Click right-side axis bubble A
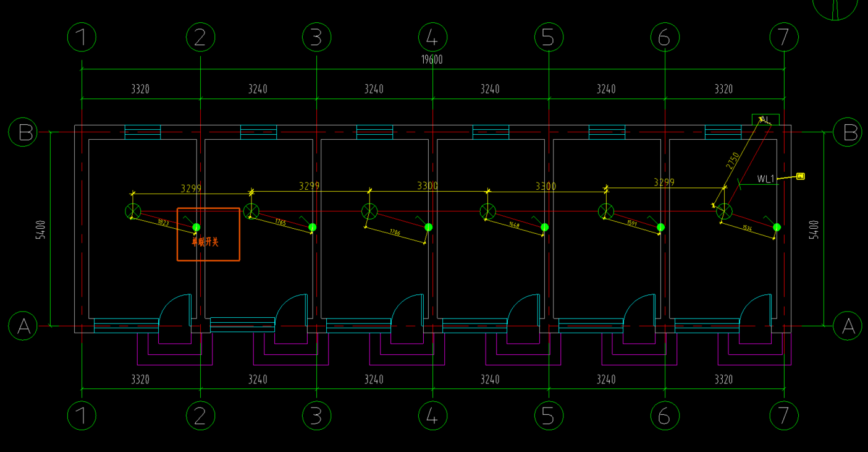 point(848,325)
